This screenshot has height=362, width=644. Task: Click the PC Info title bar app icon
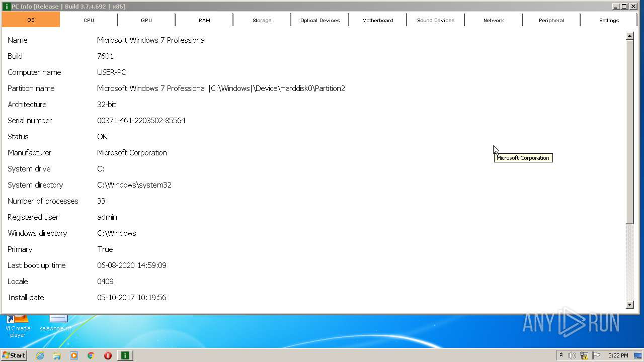(x=7, y=7)
